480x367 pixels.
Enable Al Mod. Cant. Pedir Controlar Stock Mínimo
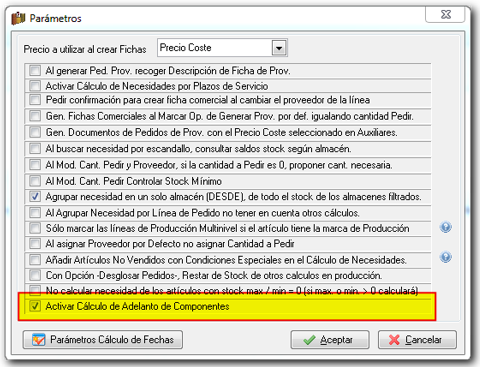point(35,181)
